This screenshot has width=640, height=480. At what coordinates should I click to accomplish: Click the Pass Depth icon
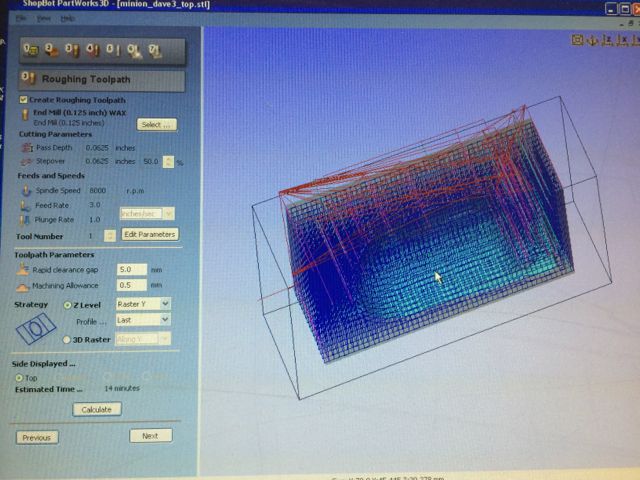click(27, 147)
